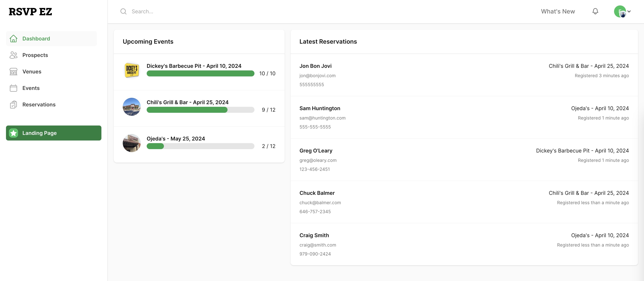The width and height of the screenshot is (644, 281).
Task: Click into the Search field
Action: pyautogui.click(x=200, y=11)
